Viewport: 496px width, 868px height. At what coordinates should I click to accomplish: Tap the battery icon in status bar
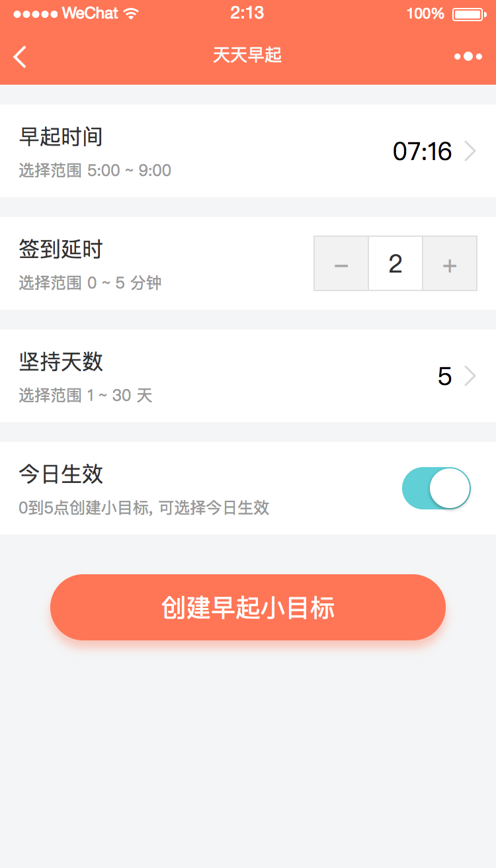point(469,14)
